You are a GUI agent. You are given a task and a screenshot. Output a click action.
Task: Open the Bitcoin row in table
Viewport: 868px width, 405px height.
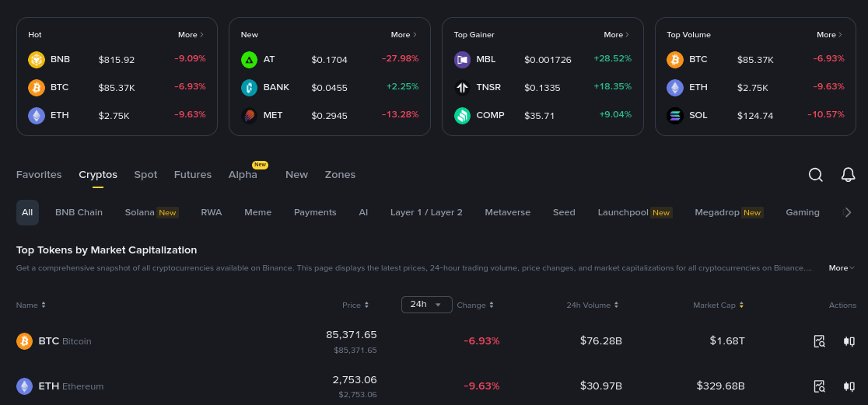65,341
